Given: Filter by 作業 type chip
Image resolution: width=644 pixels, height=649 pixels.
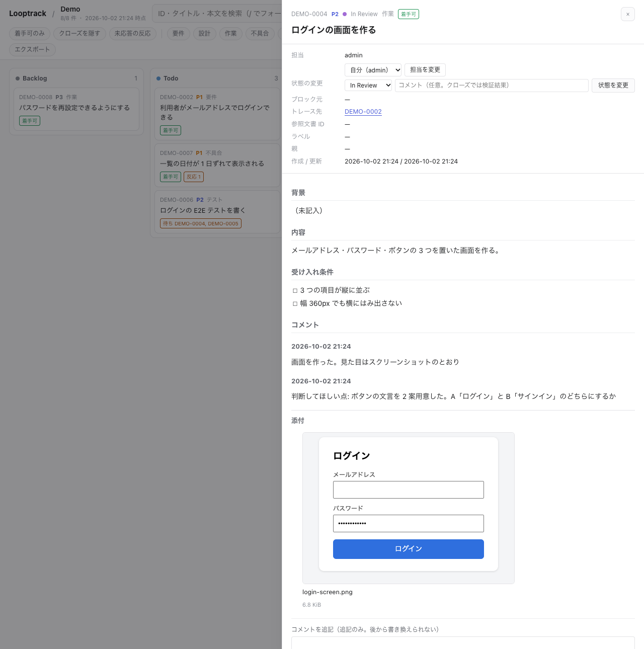Looking at the screenshot, I should pyautogui.click(x=231, y=34).
